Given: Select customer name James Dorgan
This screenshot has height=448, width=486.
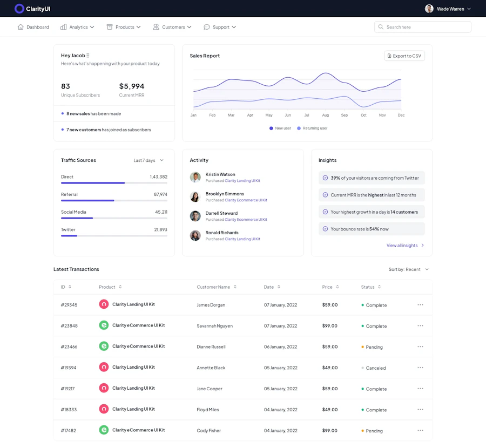Looking at the screenshot, I should pos(211,305).
